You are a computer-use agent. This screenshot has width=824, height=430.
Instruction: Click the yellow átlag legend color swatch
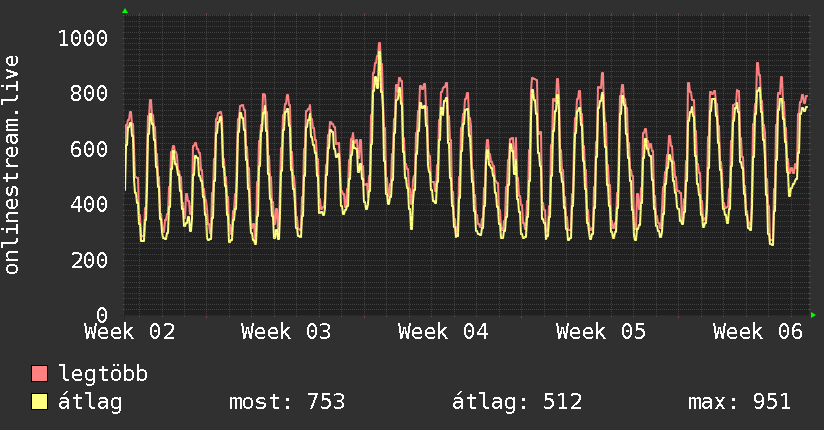pyautogui.click(x=39, y=401)
